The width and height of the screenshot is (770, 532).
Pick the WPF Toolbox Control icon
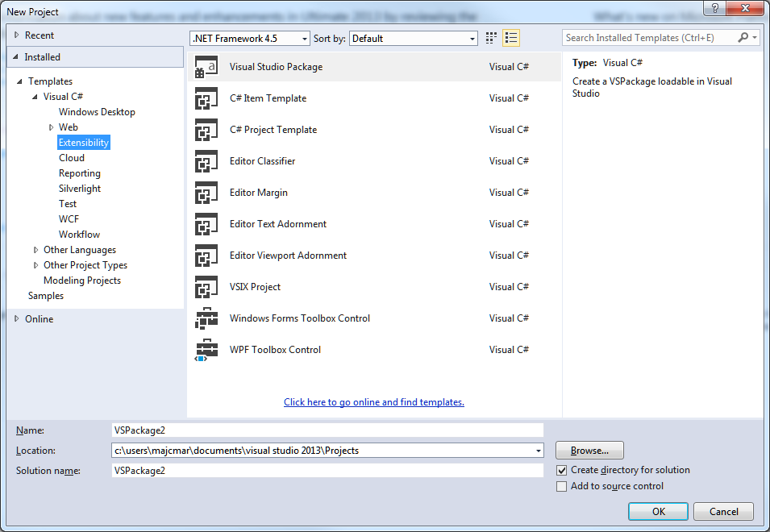(206, 350)
